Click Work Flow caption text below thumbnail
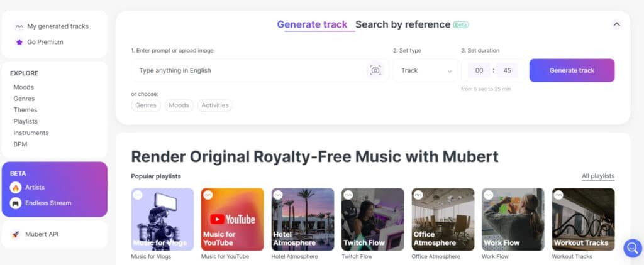The width and height of the screenshot is (644, 265). tap(496, 256)
